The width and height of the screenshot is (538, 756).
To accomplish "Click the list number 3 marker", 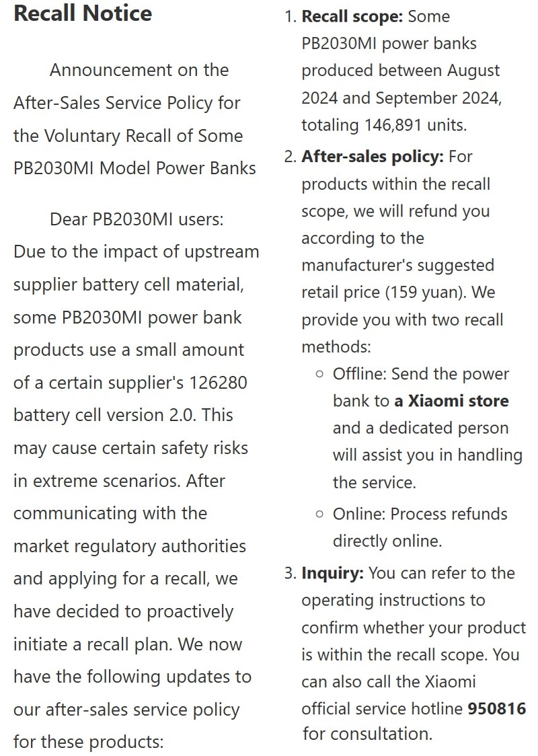I will coord(291,573).
